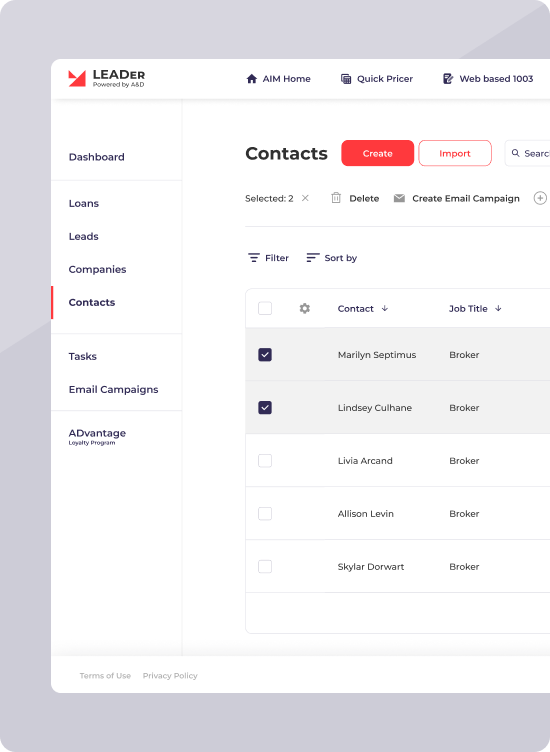Click the LEADer logo icon

pyautogui.click(x=77, y=79)
